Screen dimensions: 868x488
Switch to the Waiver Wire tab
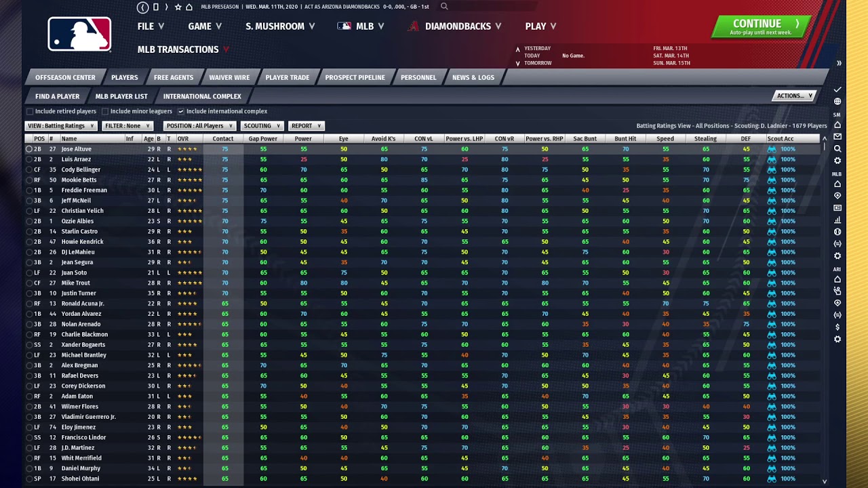click(229, 77)
